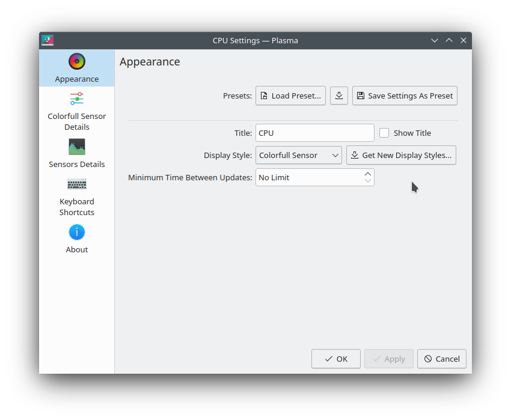Increase minimum time between updates
The width and height of the screenshot is (511, 420).
[367, 174]
